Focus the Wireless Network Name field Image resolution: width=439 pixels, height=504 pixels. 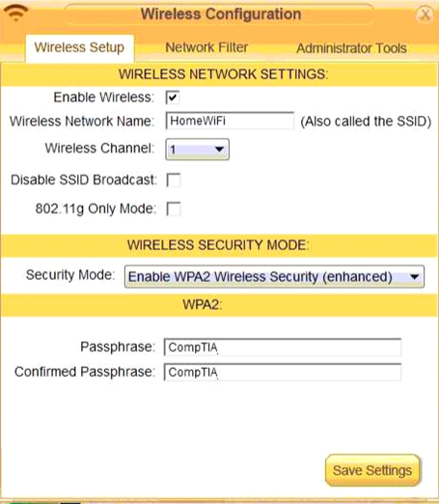click(230, 121)
